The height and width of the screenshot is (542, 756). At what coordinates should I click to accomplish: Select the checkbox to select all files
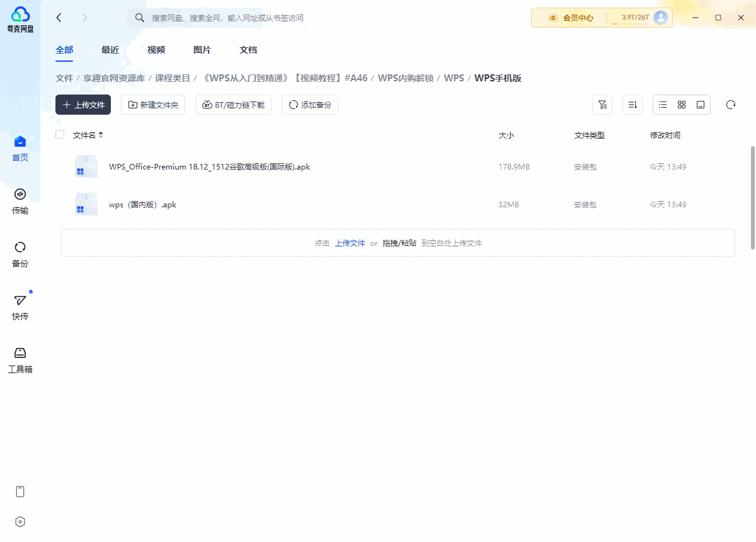(60, 134)
